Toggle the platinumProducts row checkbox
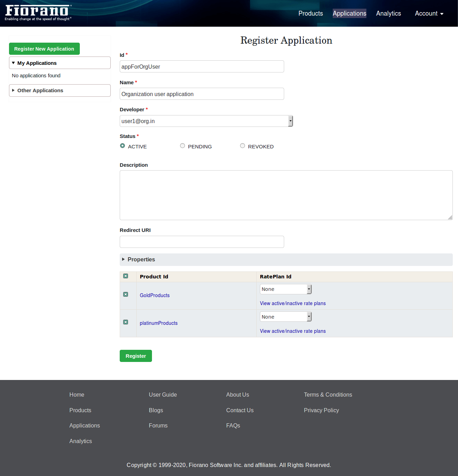458x476 pixels. [126, 322]
